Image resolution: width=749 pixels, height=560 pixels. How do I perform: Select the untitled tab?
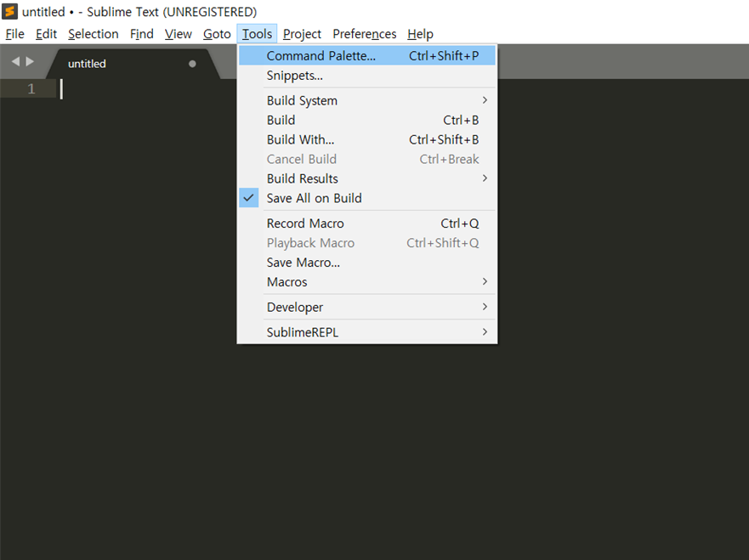coord(133,64)
